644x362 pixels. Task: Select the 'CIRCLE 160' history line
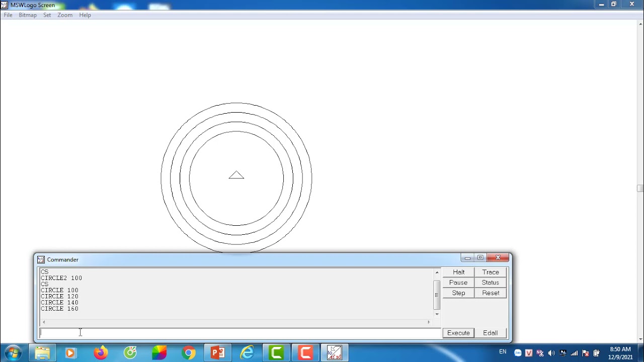(59, 309)
